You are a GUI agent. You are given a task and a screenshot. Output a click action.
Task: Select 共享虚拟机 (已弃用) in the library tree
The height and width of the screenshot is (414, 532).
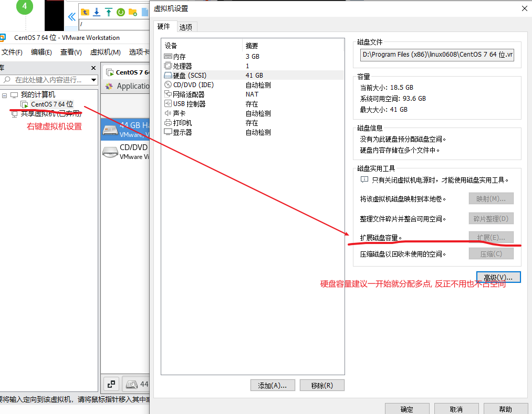51,113
